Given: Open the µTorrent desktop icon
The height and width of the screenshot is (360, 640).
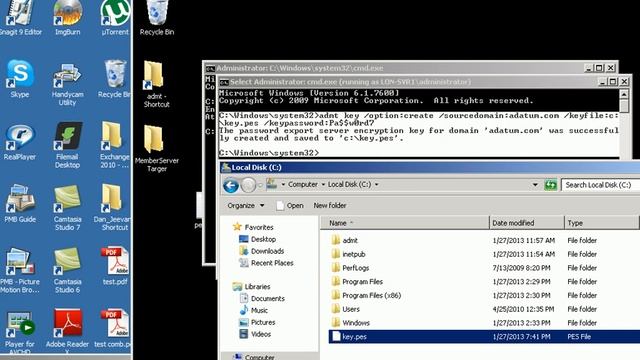Looking at the screenshot, I should click(115, 18).
